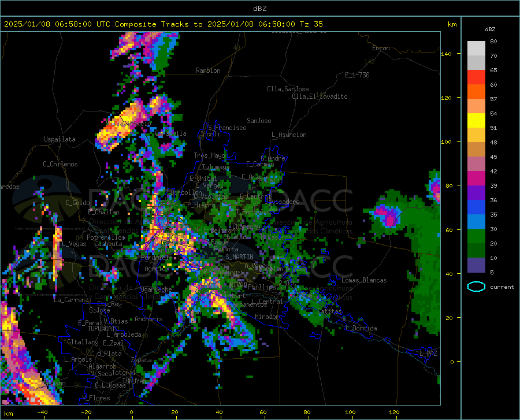The width and height of the screenshot is (520, 420).
Task: Click the Ugarteche label
Action: 156,289
